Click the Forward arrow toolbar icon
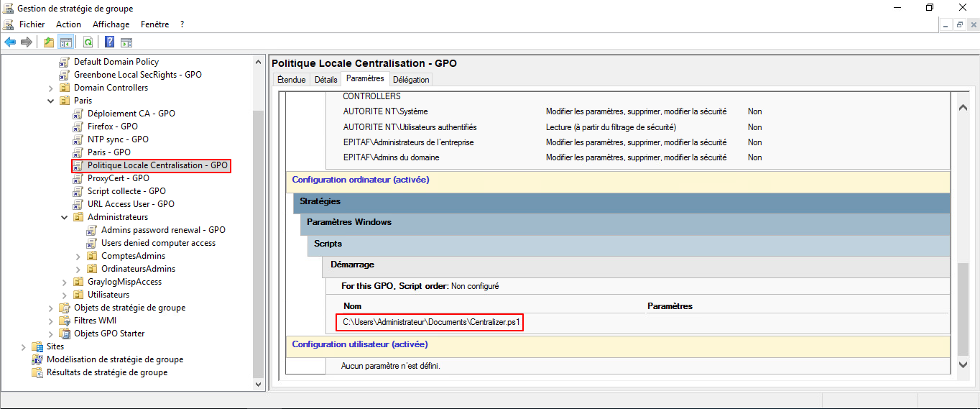This screenshot has height=409, width=980. click(x=27, y=42)
